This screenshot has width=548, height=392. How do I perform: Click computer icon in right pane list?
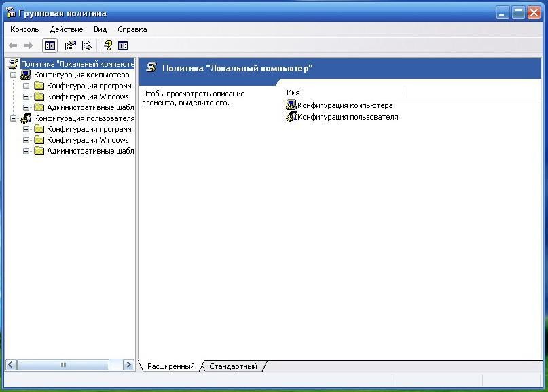tap(291, 105)
